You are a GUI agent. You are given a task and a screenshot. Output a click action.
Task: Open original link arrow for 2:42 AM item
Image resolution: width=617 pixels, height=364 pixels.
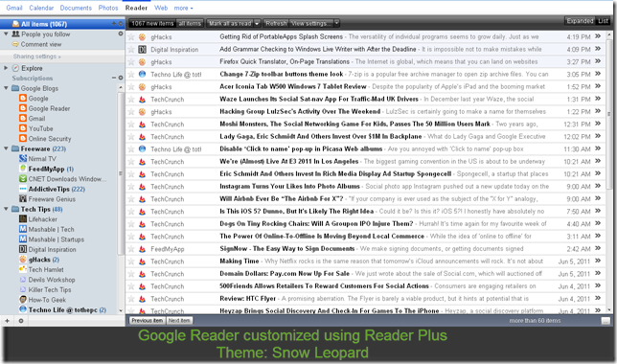pyautogui.click(x=598, y=248)
